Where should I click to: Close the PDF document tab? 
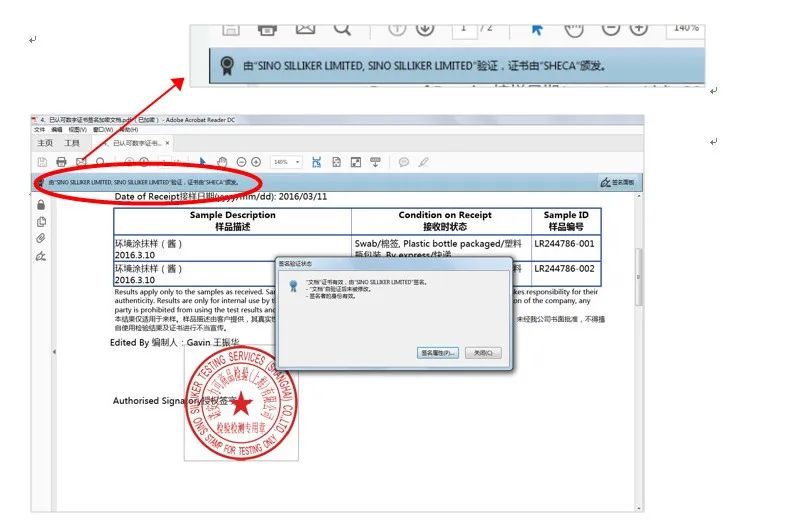[x=167, y=143]
